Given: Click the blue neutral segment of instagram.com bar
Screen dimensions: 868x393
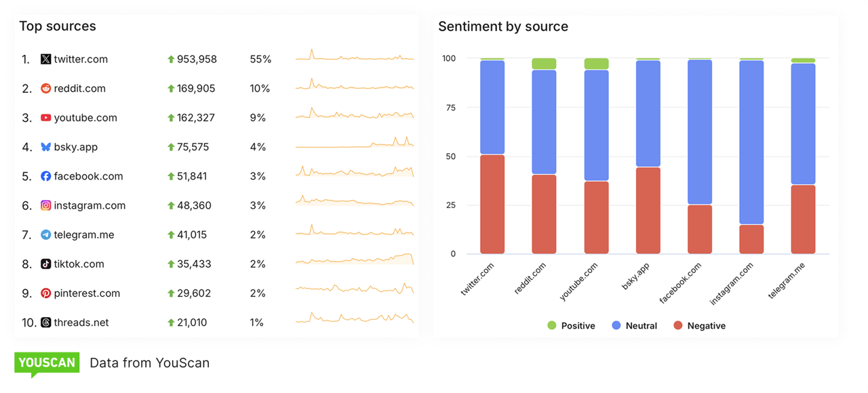Looking at the screenshot, I should click(x=751, y=142).
